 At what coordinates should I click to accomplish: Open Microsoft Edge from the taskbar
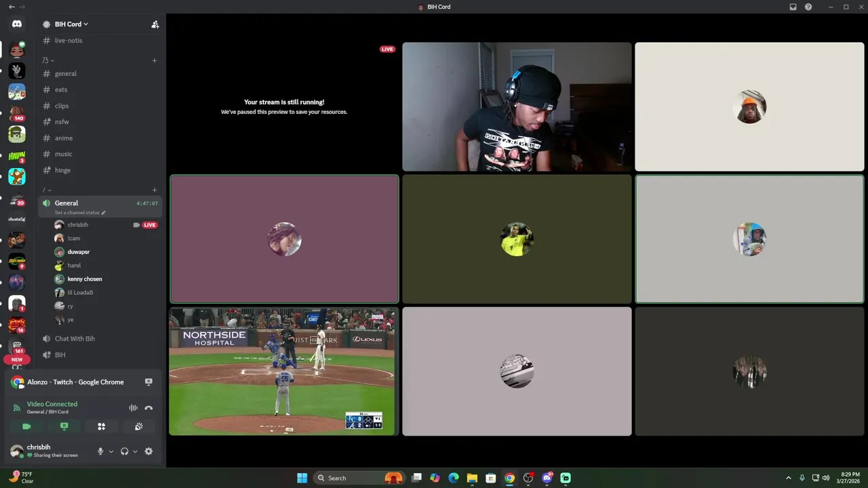[454, 478]
